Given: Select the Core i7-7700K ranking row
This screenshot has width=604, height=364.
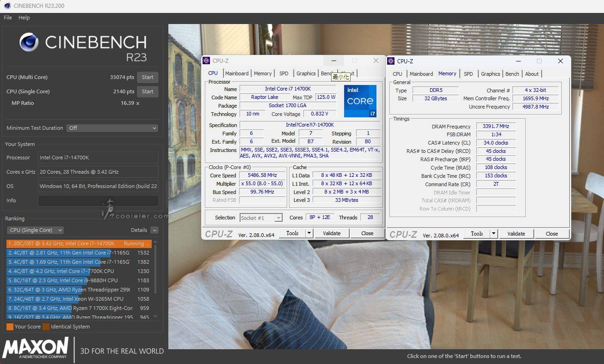Looking at the screenshot, I should pos(79,271).
